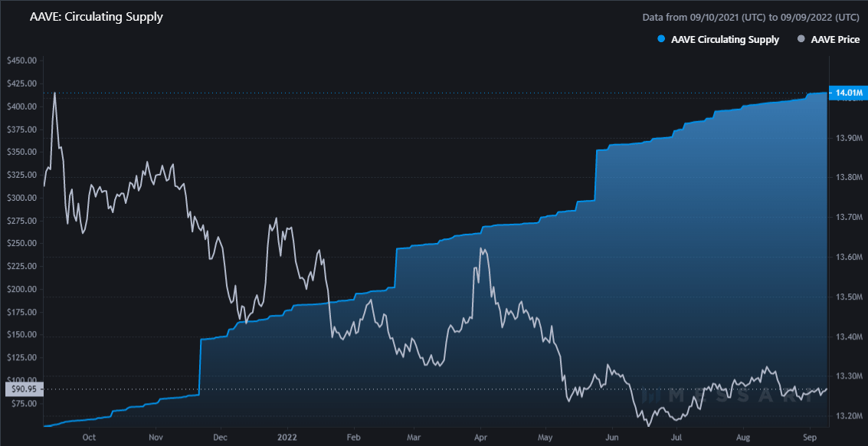
Task: Click the 2022 label on time axis
Action: tap(286, 438)
